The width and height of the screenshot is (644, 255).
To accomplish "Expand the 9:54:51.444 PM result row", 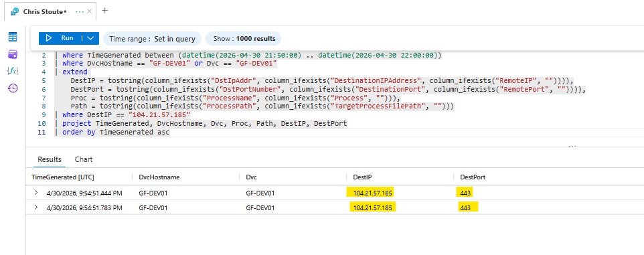I will pyautogui.click(x=36, y=193).
